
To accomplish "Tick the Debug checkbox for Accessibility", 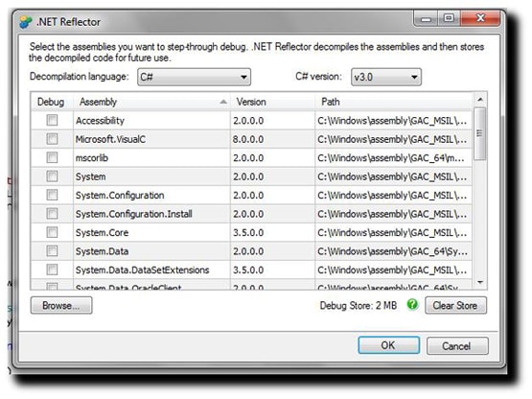I will pyautogui.click(x=52, y=120).
